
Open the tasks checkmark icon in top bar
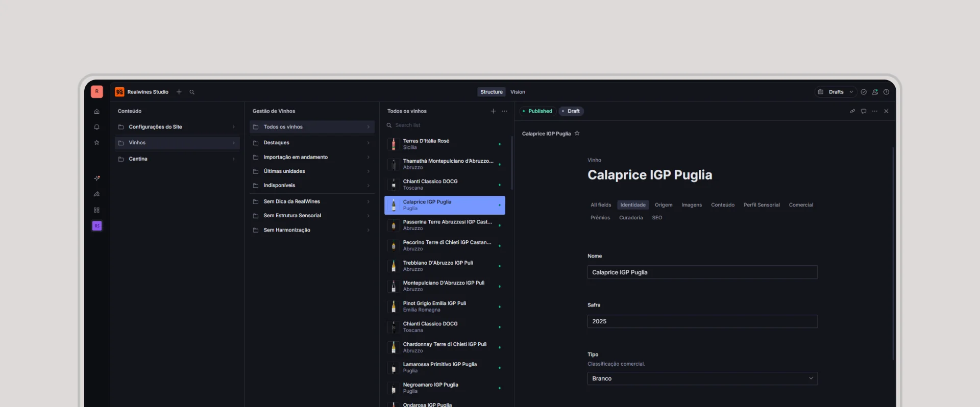point(864,92)
